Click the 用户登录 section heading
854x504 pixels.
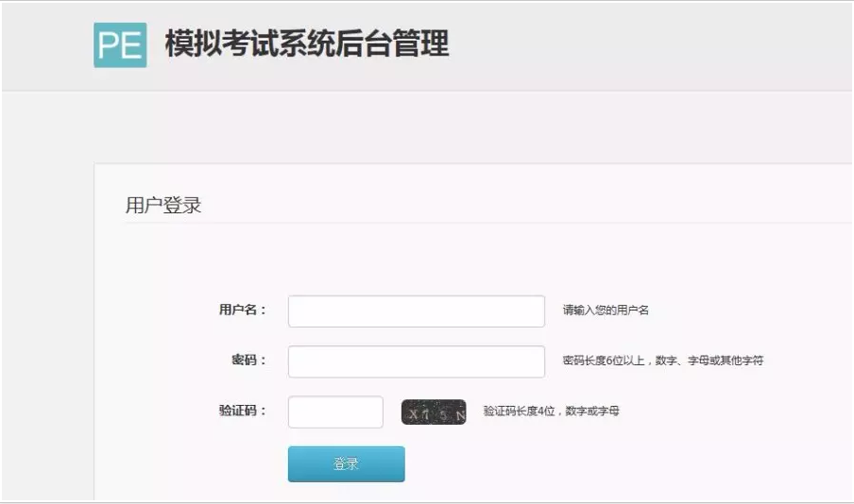click(163, 206)
